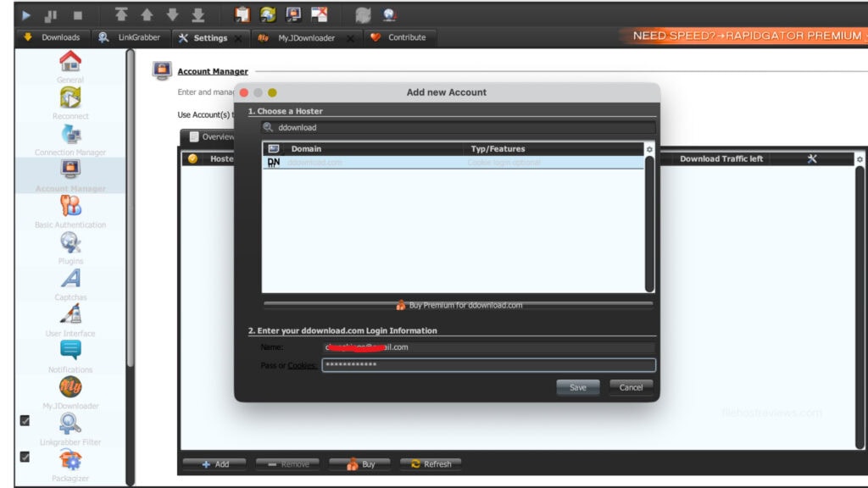868x488 pixels.
Task: Toggle the Linkgrabber Filter checkbox
Action: coord(25,421)
